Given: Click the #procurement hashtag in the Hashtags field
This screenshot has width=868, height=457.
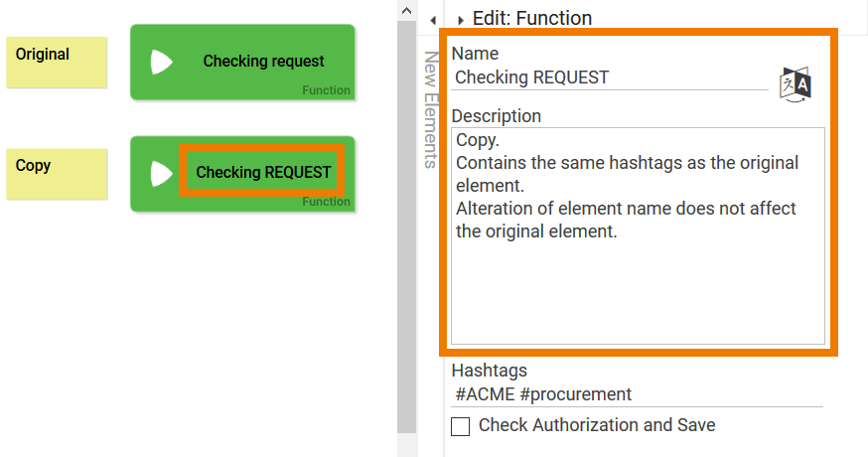Looking at the screenshot, I should click(575, 394).
